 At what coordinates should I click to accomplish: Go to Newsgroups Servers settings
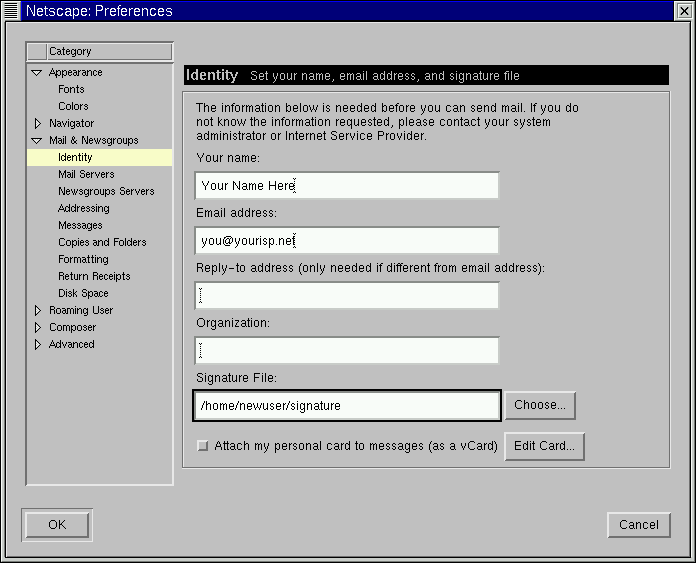click(x=106, y=192)
